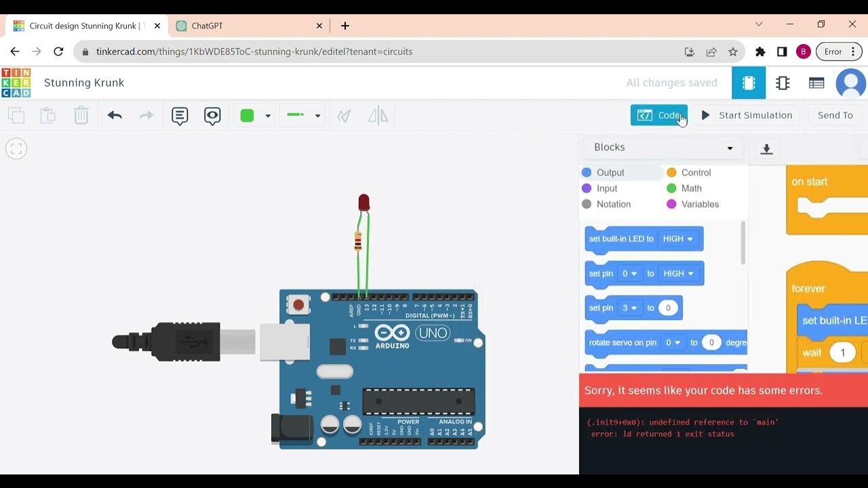Open a new browser tab
868x488 pixels.
click(345, 26)
